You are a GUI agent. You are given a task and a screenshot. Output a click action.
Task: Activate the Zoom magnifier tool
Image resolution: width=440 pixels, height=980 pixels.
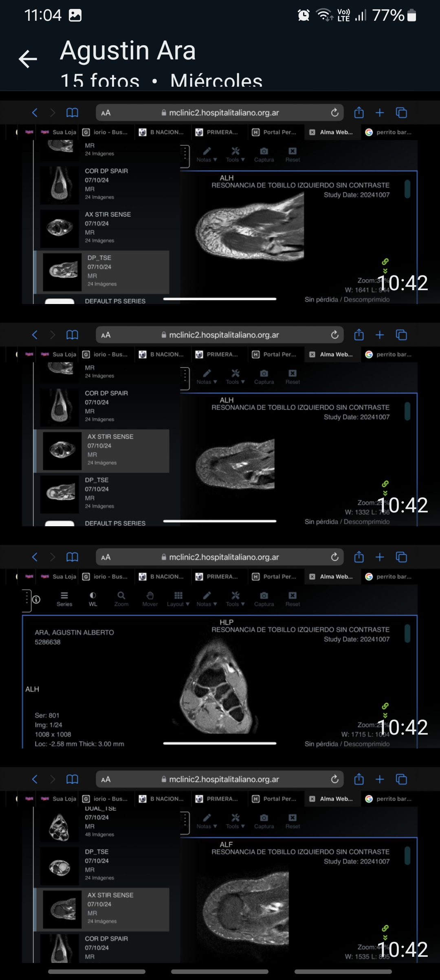(x=121, y=599)
